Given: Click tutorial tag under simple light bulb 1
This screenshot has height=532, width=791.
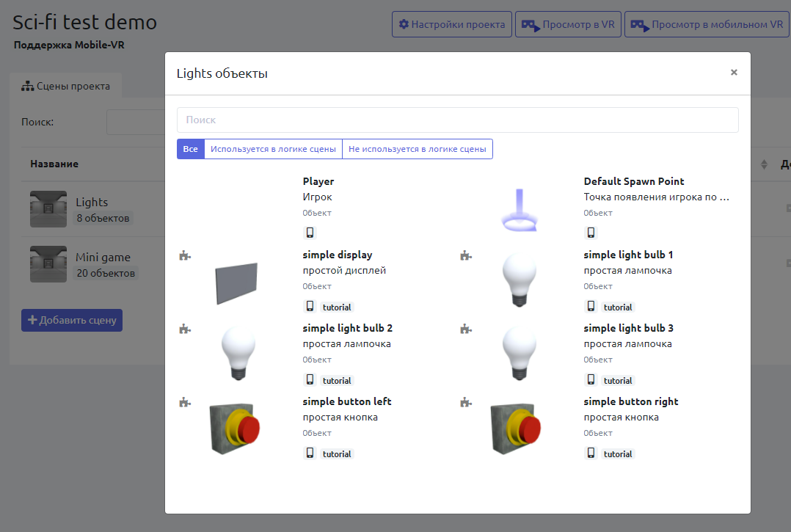Looking at the screenshot, I should 618,307.
